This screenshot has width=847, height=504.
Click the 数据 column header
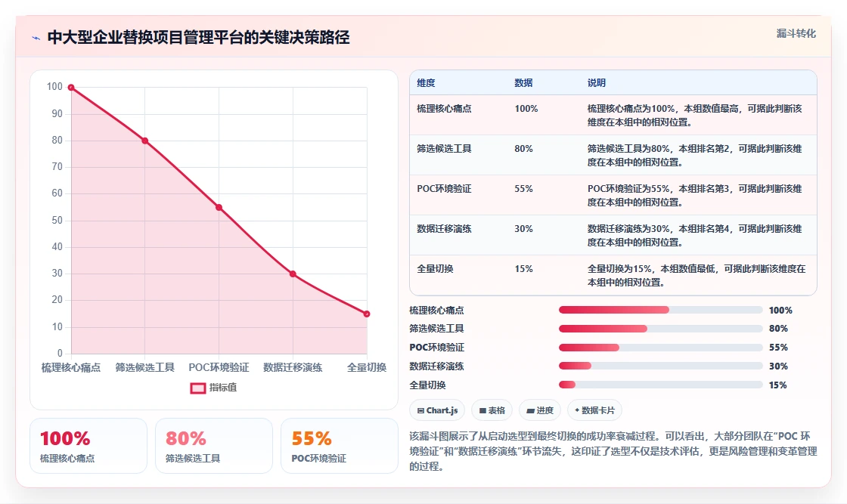pos(523,83)
